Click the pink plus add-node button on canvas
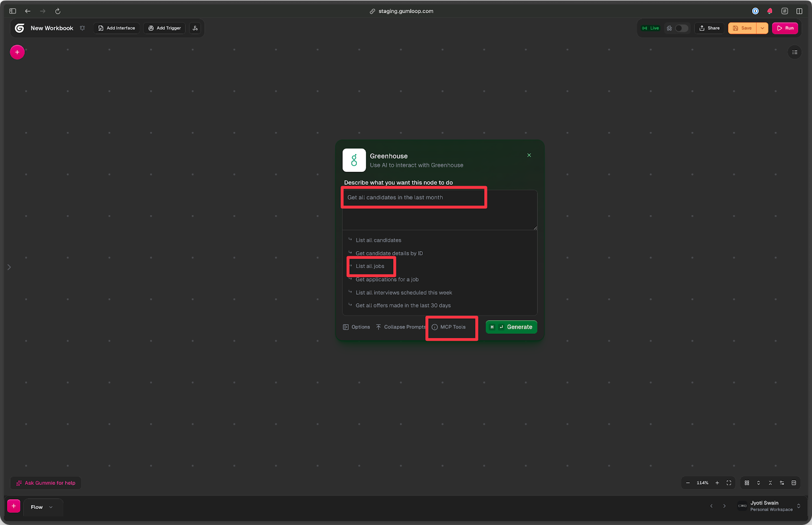The width and height of the screenshot is (812, 525). [x=17, y=52]
